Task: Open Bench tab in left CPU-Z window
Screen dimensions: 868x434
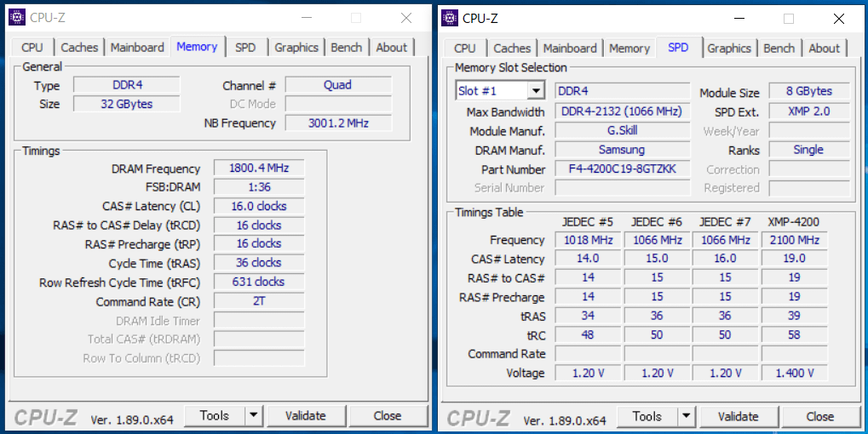Action: [x=346, y=48]
